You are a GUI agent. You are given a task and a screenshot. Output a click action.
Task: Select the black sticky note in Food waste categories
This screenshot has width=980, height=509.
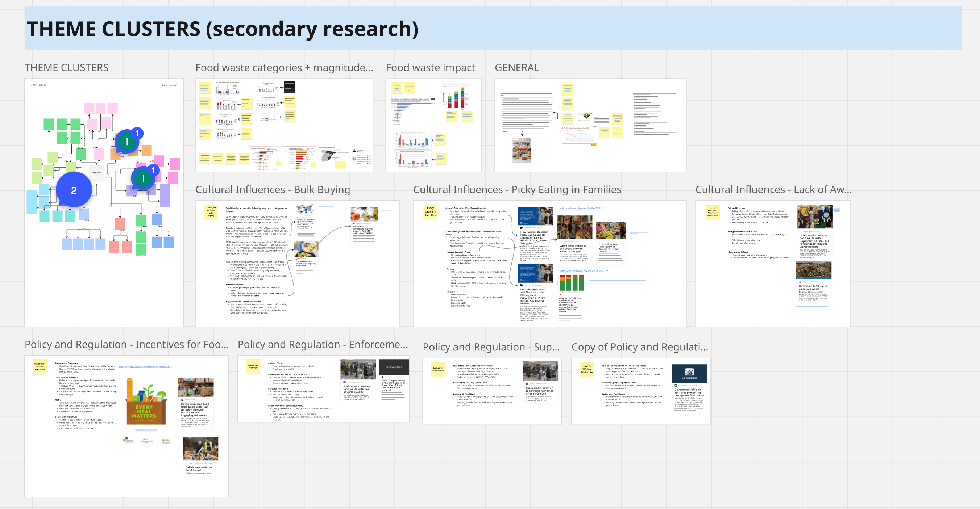[290, 87]
